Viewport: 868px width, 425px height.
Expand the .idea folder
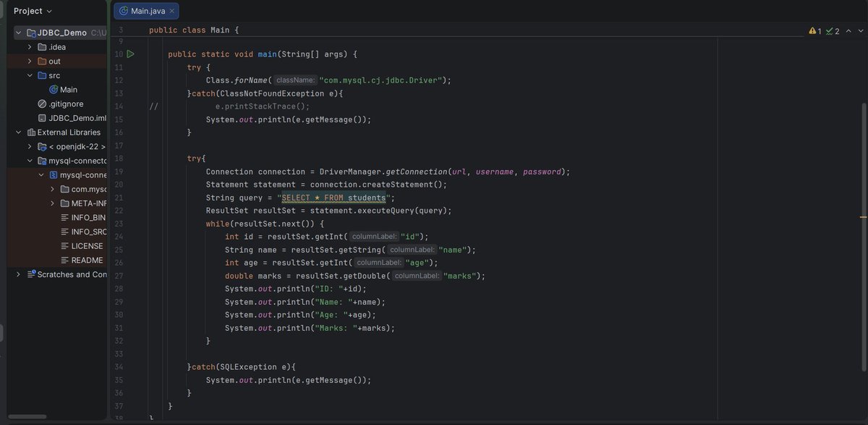[30, 47]
